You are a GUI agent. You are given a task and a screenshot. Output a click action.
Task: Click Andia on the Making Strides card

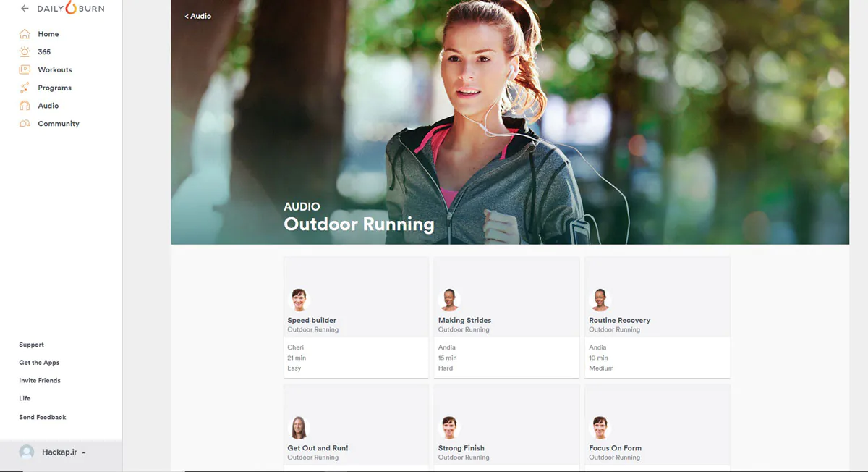click(x=447, y=347)
